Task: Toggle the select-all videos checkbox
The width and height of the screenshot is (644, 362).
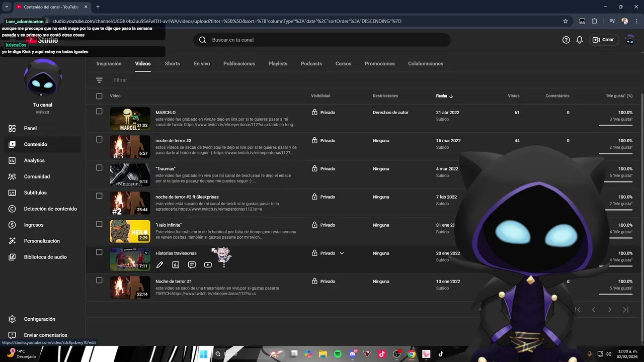Action: coord(99,96)
